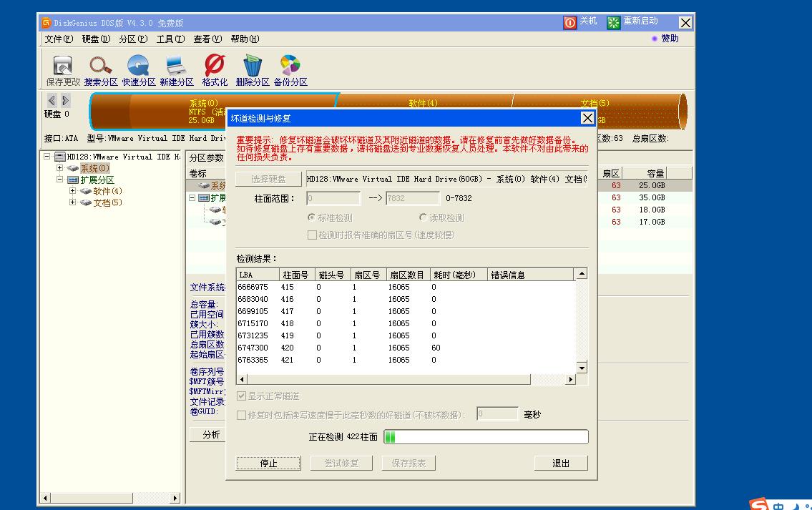The image size is (812, 510).
Task: Click the start cylinder input field
Action: pos(333,198)
